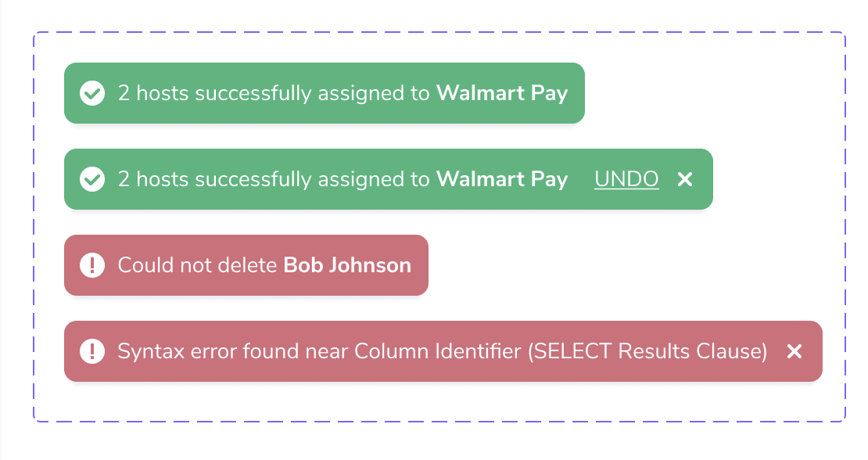The image size is (868, 460).
Task: Click the 2 hosts successfully assigned text
Action: point(274,93)
